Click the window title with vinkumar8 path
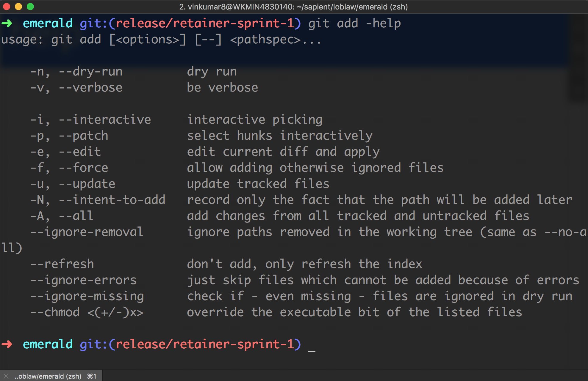This screenshot has height=381, width=588. point(293,7)
